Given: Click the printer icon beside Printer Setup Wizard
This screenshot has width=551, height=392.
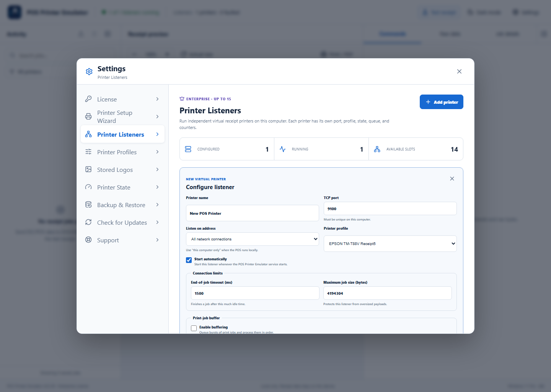Looking at the screenshot, I should point(88,117).
